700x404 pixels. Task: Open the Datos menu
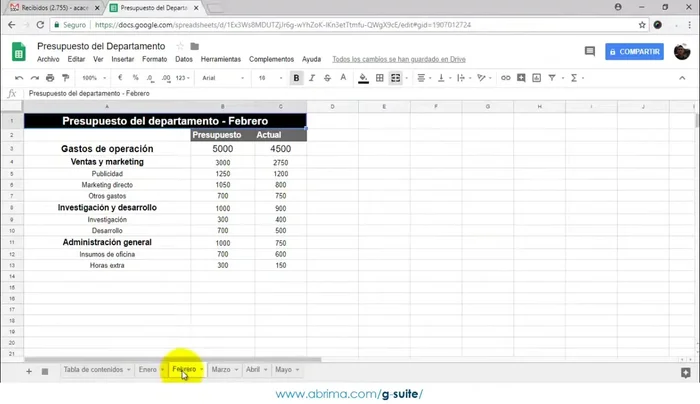[184, 59]
